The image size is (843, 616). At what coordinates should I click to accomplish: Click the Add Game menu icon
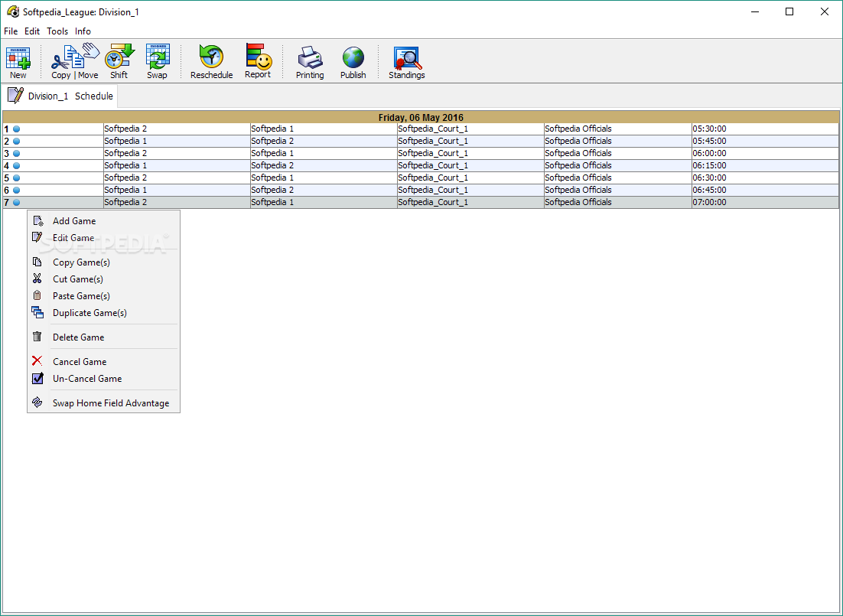point(37,221)
